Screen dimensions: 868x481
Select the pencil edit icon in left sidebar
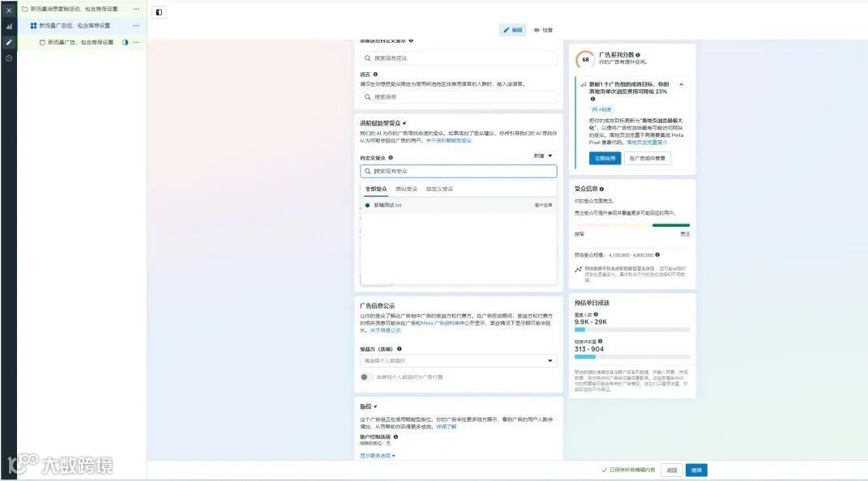pos(9,42)
